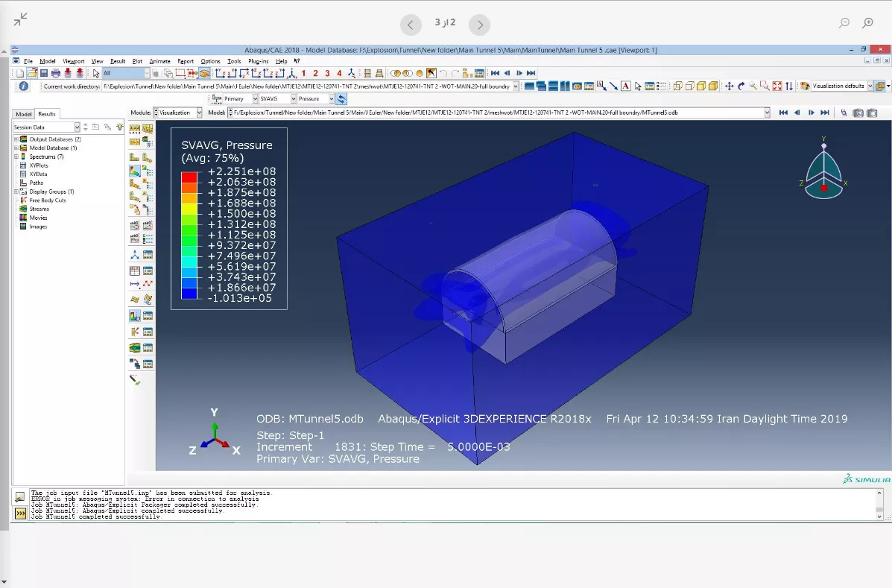Toggle shaded render style

pos(713,86)
